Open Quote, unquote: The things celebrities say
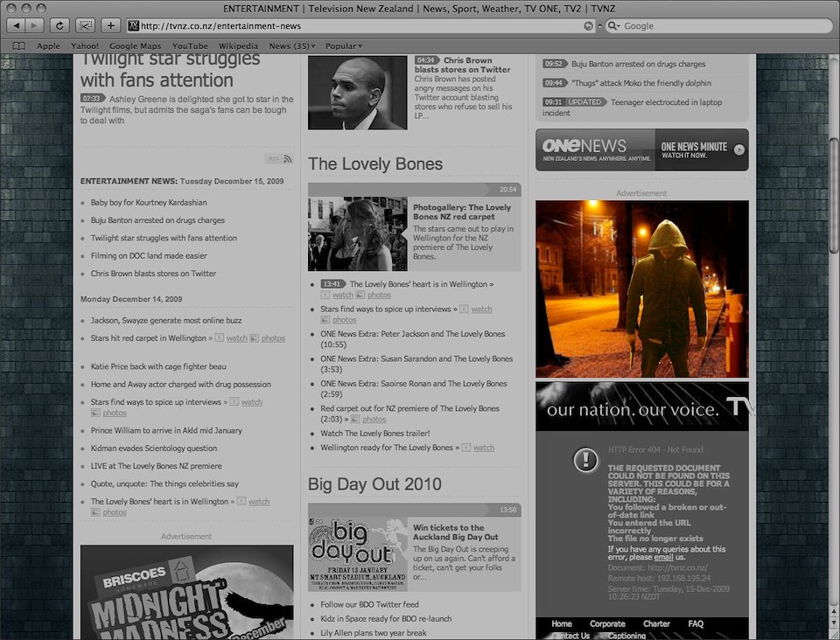840x640 pixels. pos(165,483)
